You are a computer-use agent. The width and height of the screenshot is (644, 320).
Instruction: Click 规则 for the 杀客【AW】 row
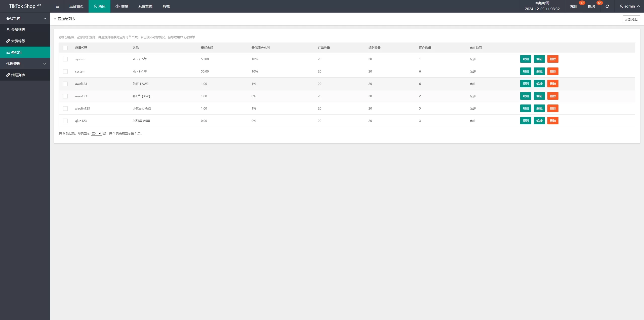(526, 84)
